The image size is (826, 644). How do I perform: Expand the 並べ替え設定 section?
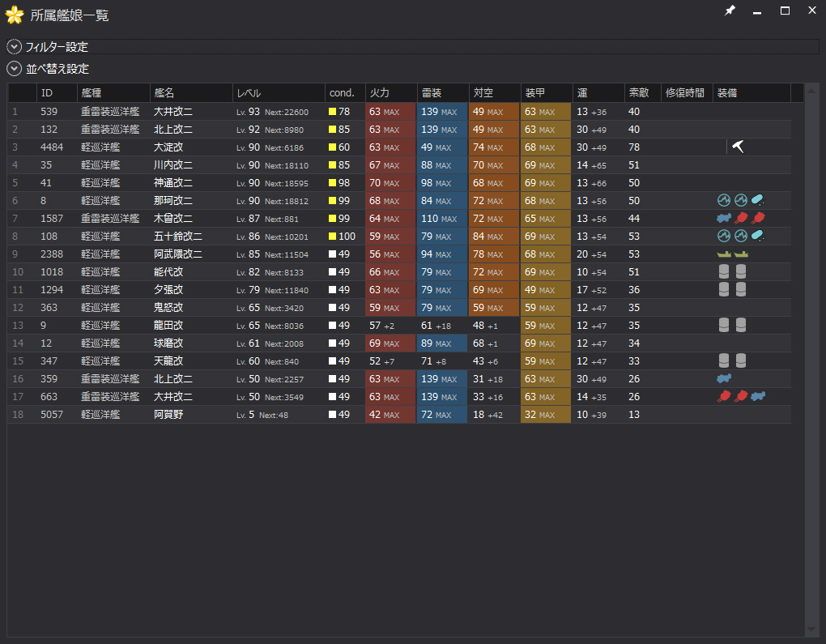click(15, 69)
